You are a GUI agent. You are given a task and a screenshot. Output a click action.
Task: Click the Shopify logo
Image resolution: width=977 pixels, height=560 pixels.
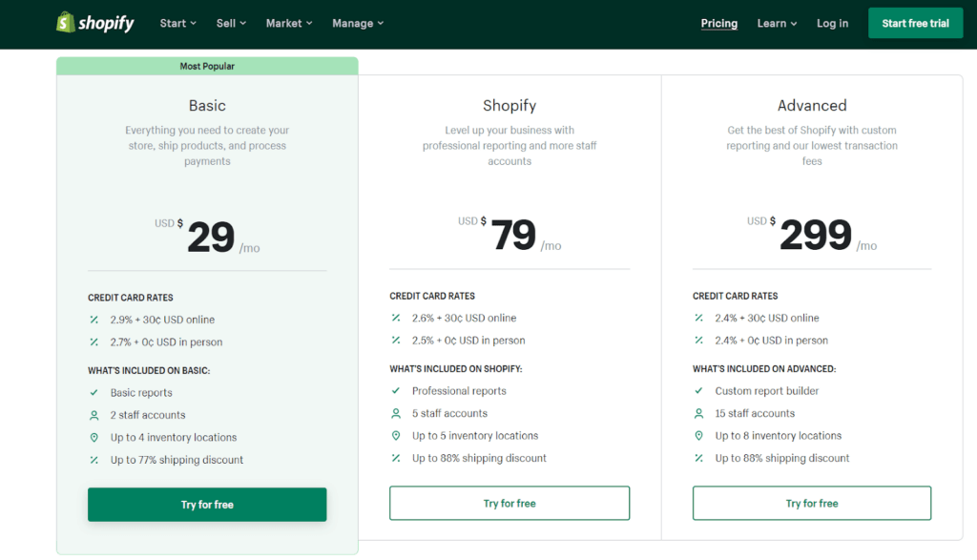(x=94, y=23)
